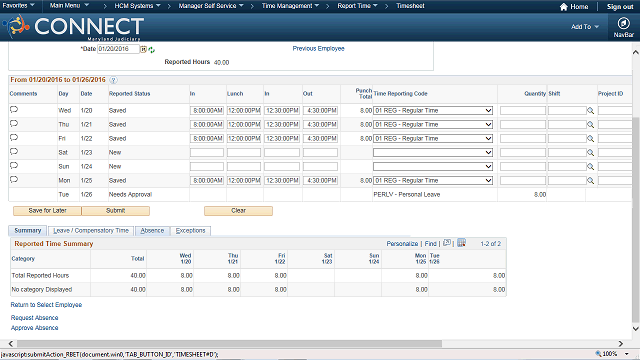
Task: Open View All icon in Reported Time Summary
Action: pos(447,243)
